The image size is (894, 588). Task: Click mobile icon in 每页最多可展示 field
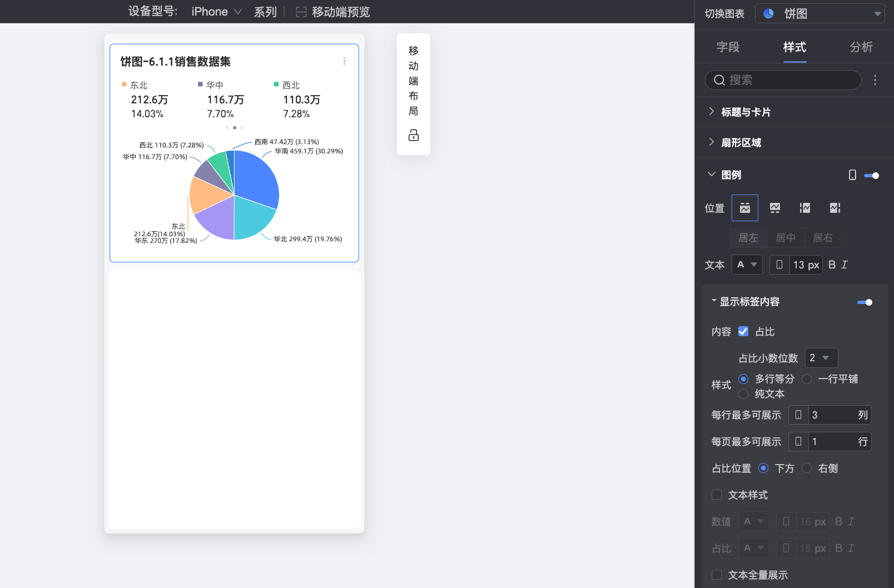coord(798,441)
